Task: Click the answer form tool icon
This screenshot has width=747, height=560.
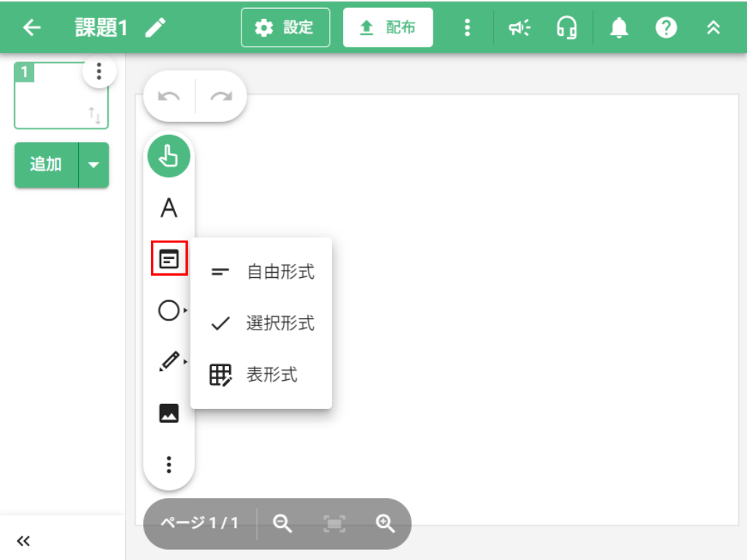Action: [169, 259]
